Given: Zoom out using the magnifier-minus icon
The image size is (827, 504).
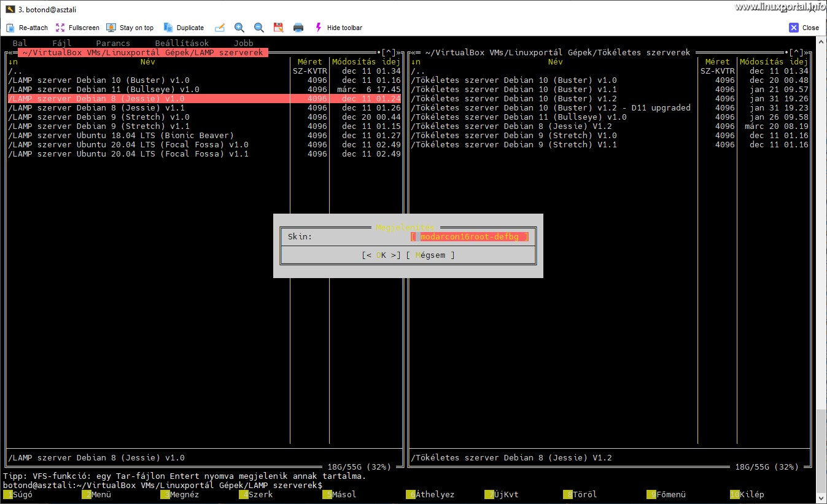Looking at the screenshot, I should (258, 27).
